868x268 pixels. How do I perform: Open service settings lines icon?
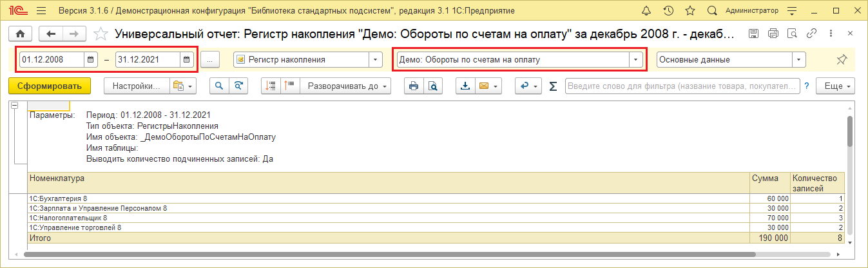pos(791,11)
